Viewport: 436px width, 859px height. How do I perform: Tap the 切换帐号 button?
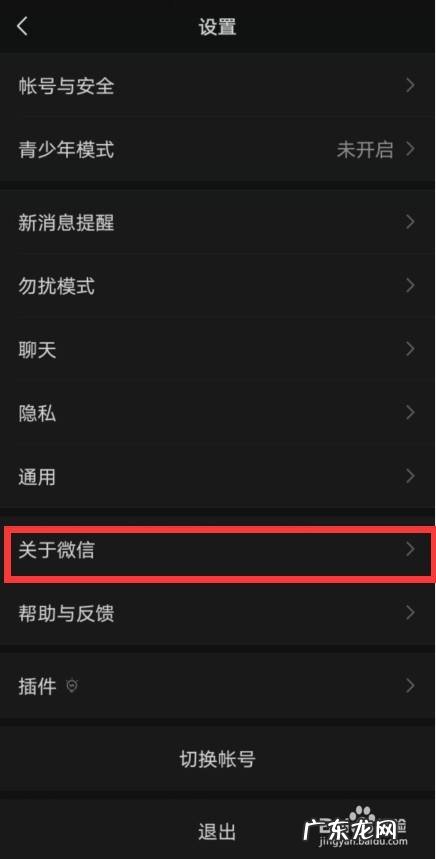[218, 759]
